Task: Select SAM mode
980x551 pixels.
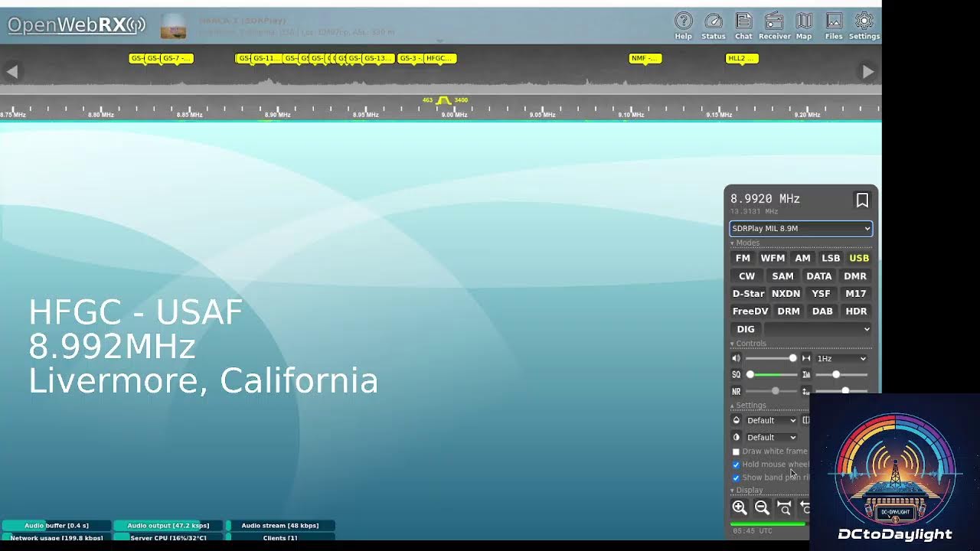Action: click(782, 276)
